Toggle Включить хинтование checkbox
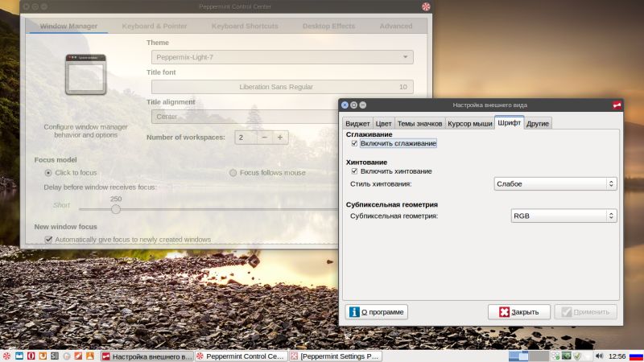Image resolution: width=644 pixels, height=362 pixels. click(x=354, y=171)
